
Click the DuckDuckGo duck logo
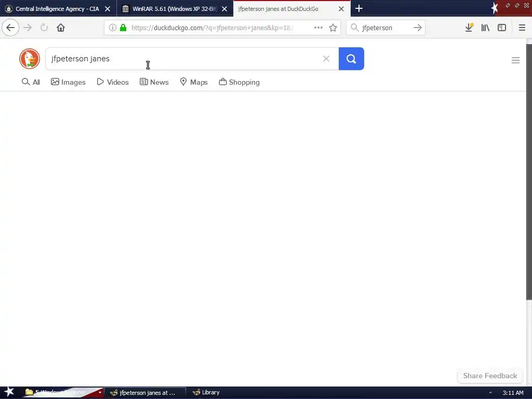pyautogui.click(x=30, y=59)
